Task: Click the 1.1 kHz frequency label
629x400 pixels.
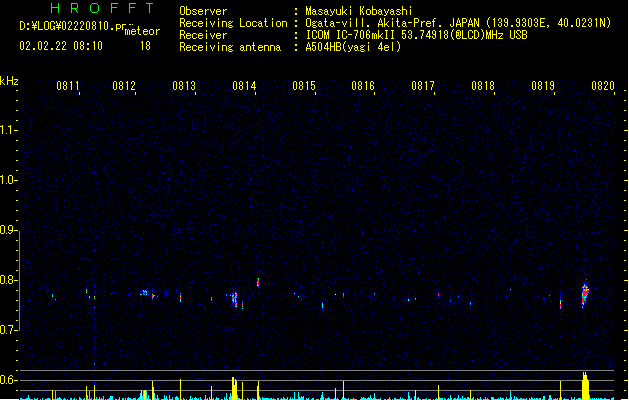Action: pos(8,130)
